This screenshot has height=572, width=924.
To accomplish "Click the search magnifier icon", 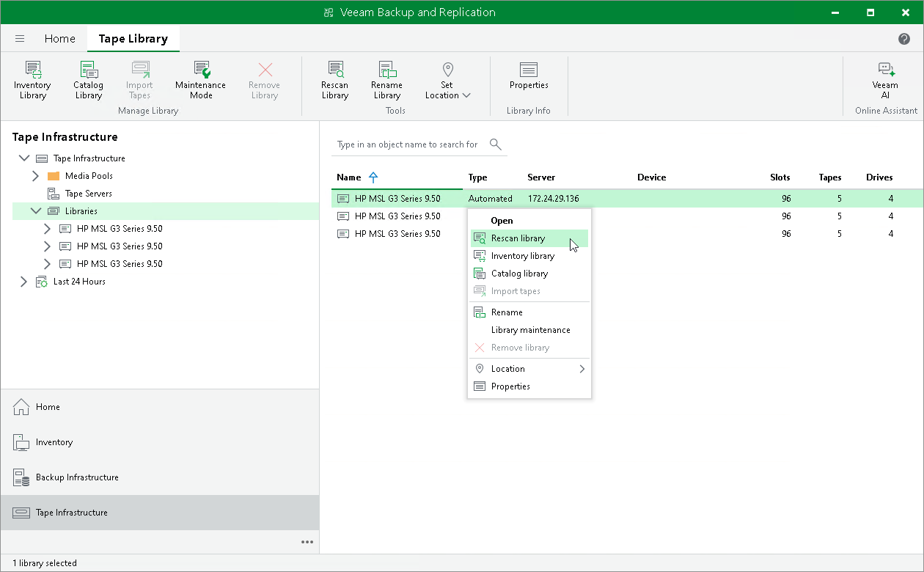I will [496, 144].
